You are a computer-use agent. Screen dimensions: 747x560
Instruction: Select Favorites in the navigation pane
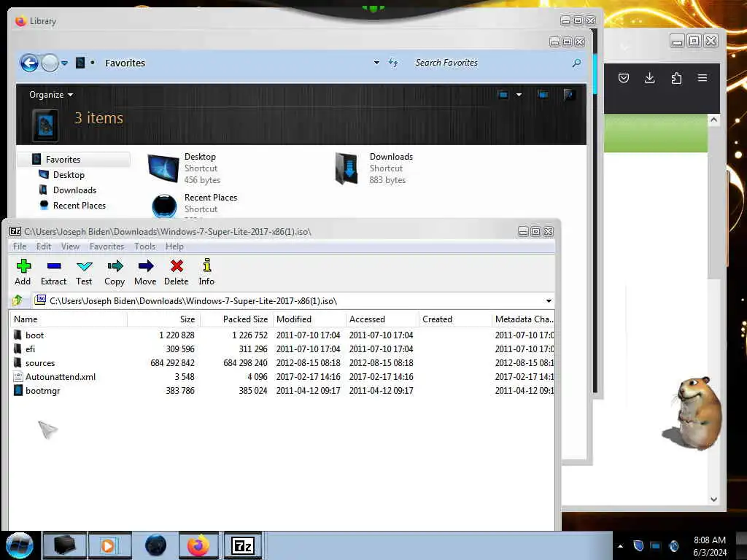[x=74, y=160]
